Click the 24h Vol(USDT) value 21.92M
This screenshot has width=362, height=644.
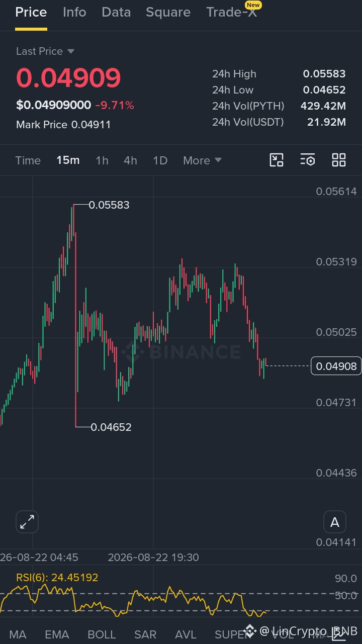pyautogui.click(x=326, y=122)
